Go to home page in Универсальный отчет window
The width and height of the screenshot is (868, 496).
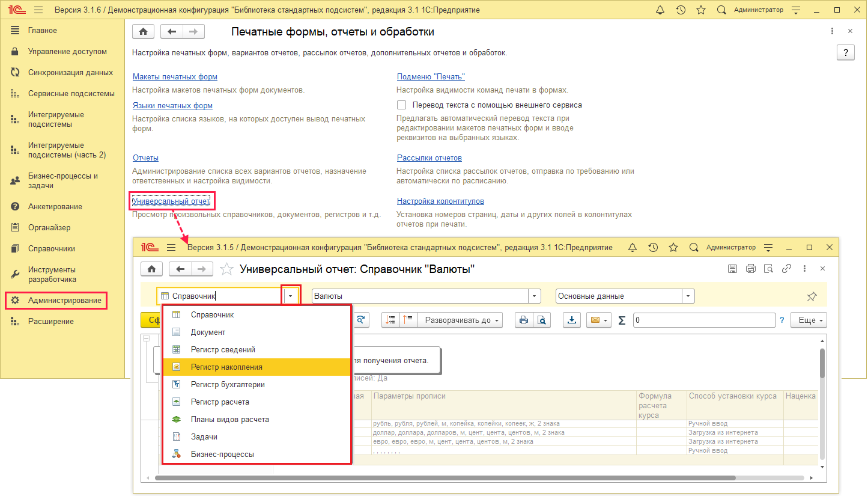coord(151,269)
